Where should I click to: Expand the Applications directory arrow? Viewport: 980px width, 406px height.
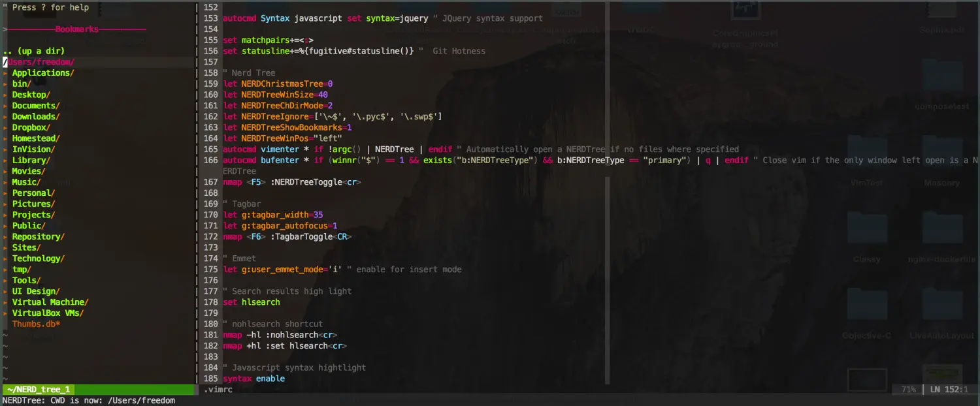point(5,73)
